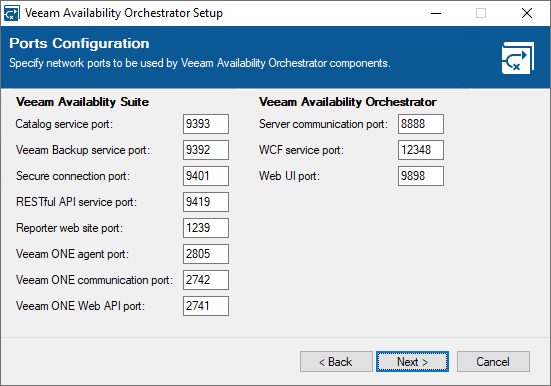Edit the Web UI port field
551x386 pixels.
coord(421,176)
